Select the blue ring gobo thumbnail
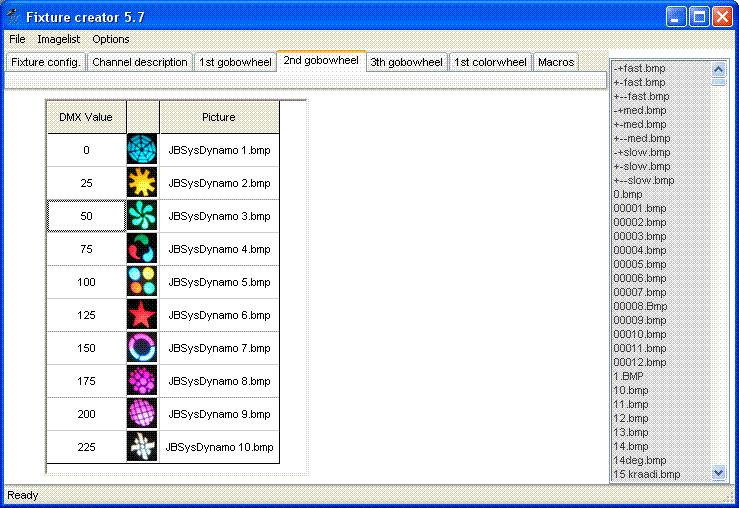This screenshot has height=508, width=739. pyautogui.click(x=142, y=348)
